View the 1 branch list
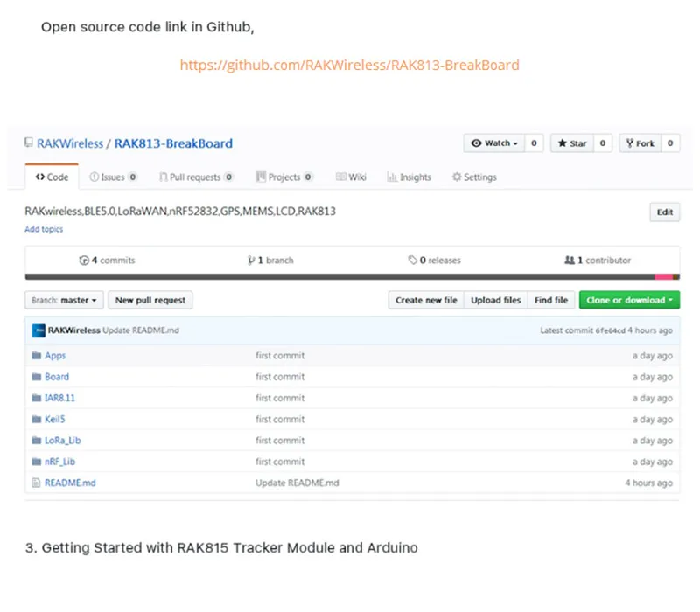This screenshot has height=612, width=700. tap(270, 260)
